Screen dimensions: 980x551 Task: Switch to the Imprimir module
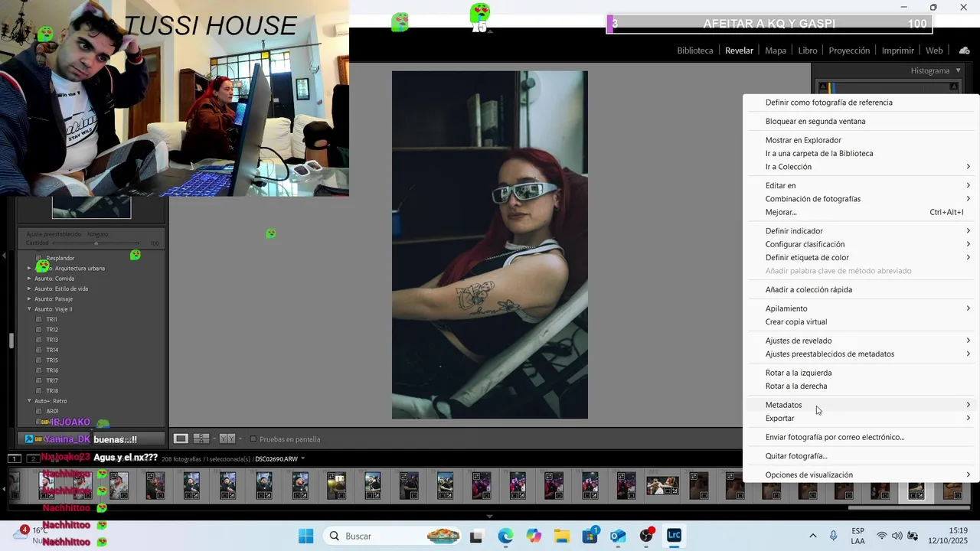coord(898,51)
